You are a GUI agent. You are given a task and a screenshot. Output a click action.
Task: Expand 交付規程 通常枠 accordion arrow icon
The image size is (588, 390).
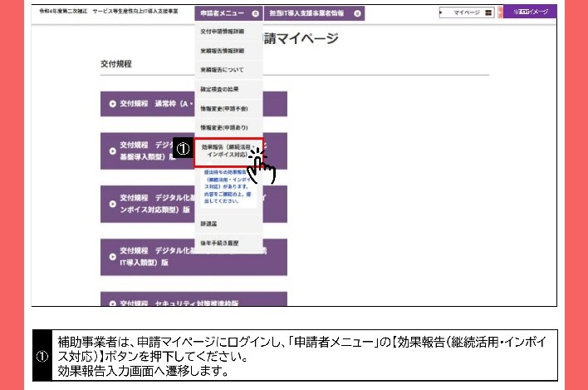pos(113,104)
